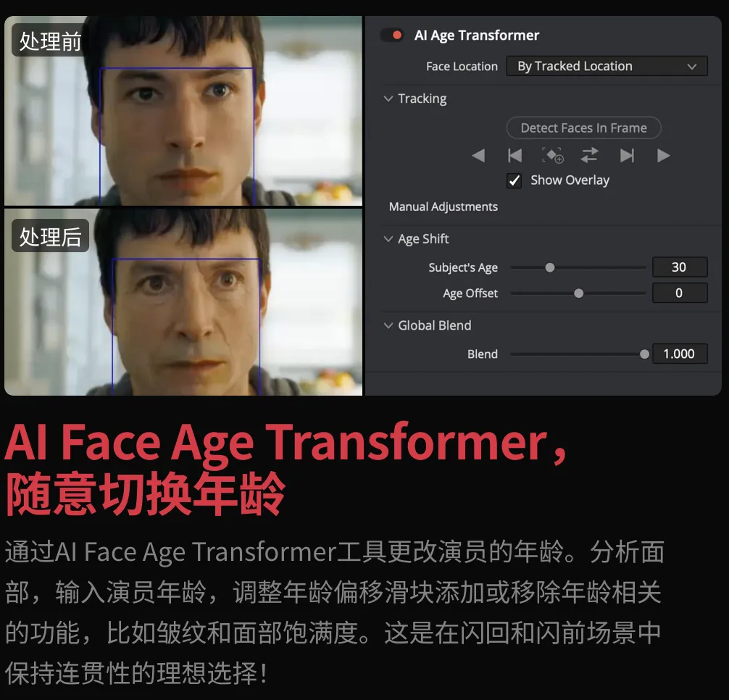Click the track both directions arrows icon

tap(589, 155)
